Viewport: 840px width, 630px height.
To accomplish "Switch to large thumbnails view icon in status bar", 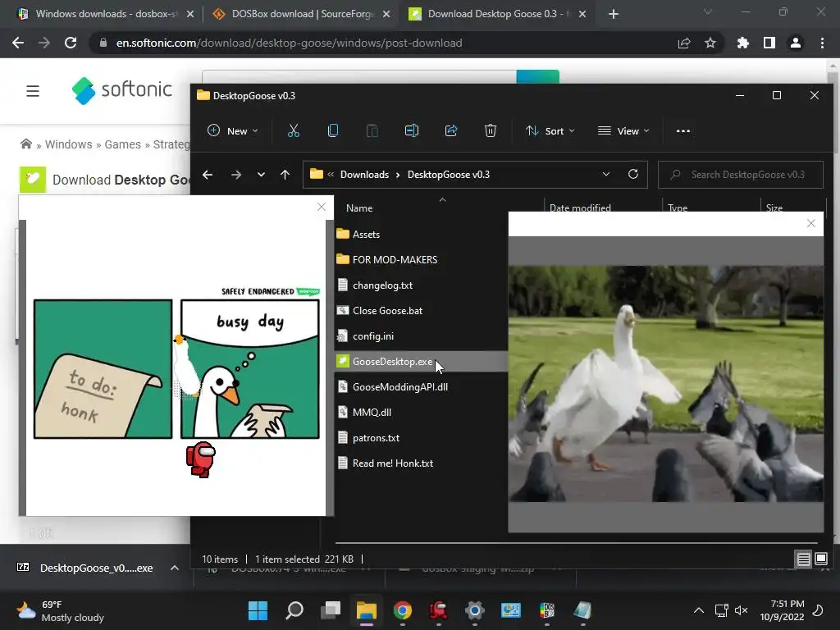I will click(821, 559).
